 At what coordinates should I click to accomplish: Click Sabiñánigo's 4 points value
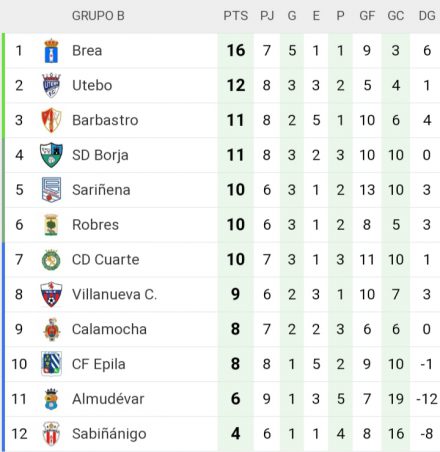pos(235,434)
